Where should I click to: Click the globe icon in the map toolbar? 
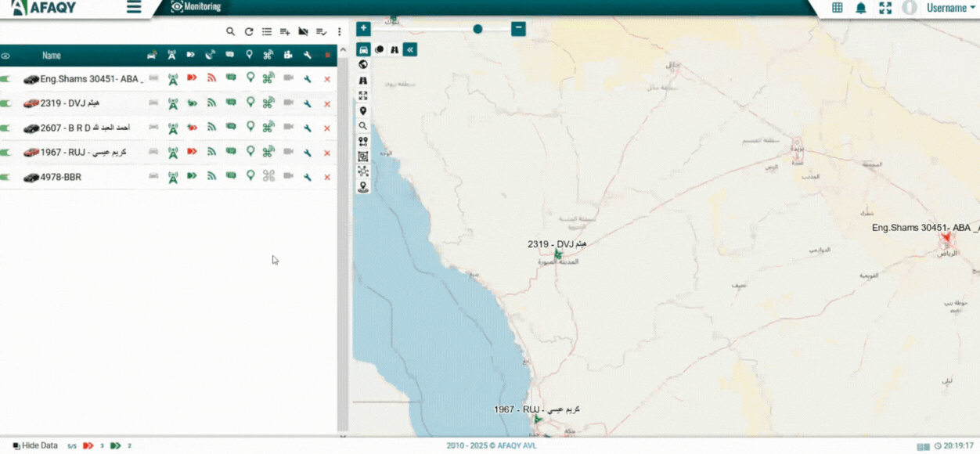[x=363, y=65]
